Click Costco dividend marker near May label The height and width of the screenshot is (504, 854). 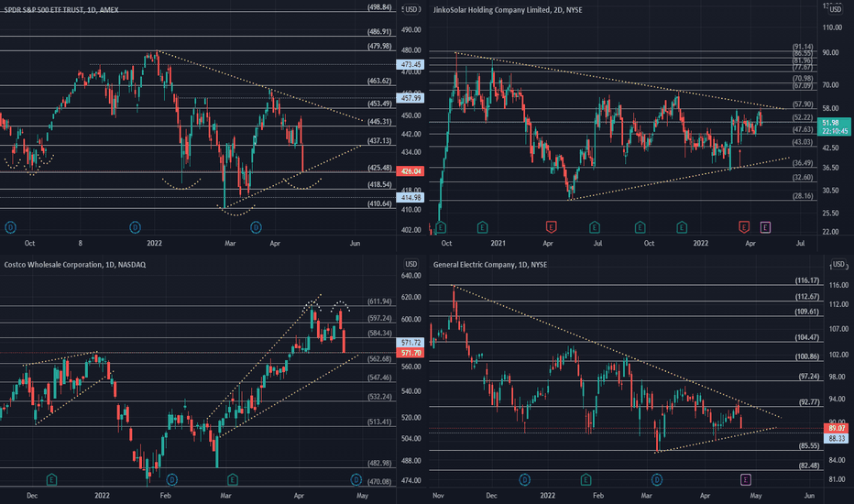[356, 479]
